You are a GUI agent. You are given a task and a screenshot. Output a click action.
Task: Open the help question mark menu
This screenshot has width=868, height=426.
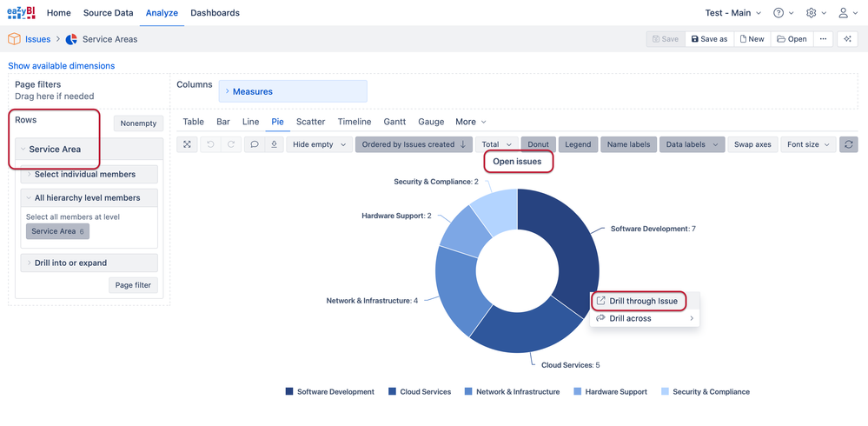click(784, 13)
